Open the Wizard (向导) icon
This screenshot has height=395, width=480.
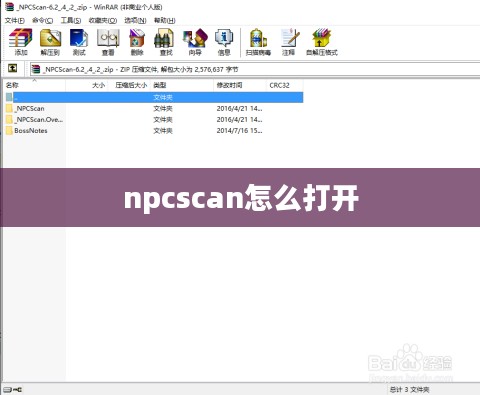(195, 38)
